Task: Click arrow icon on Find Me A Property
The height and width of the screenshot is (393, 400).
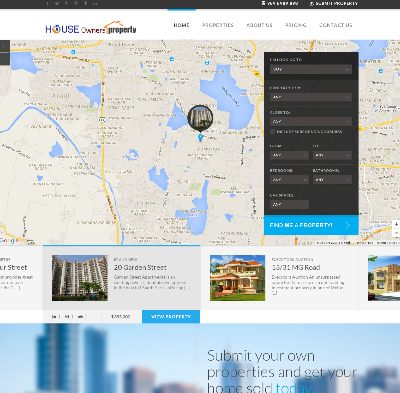Action: click(x=348, y=225)
